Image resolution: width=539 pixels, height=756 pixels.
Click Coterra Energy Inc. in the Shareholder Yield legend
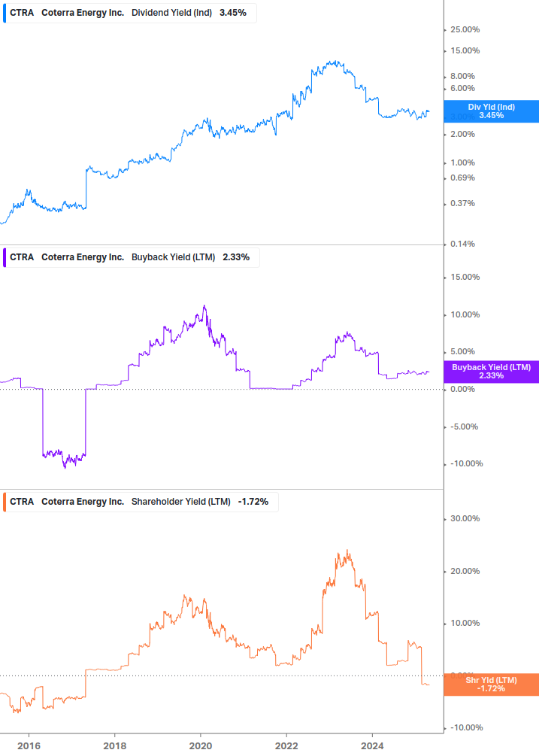point(83,502)
